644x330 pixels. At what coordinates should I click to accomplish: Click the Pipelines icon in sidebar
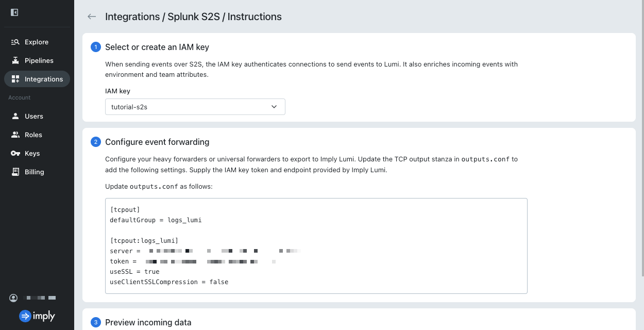click(x=15, y=60)
